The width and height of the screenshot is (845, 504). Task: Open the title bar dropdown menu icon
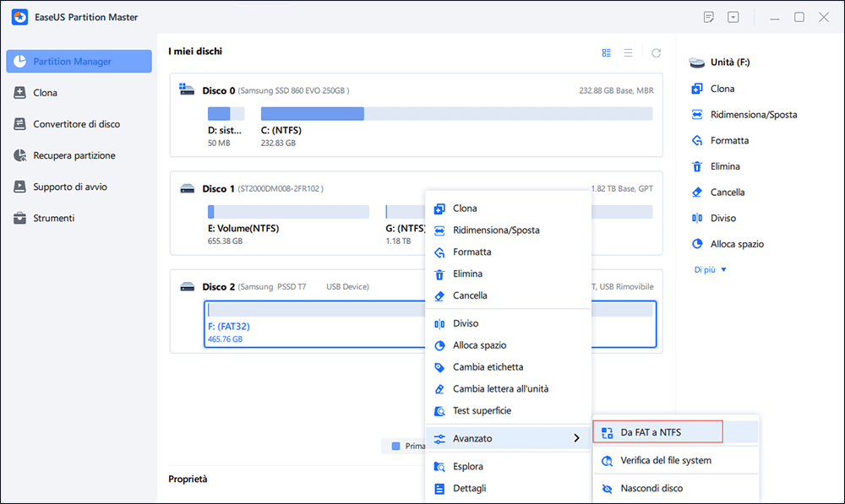click(733, 17)
